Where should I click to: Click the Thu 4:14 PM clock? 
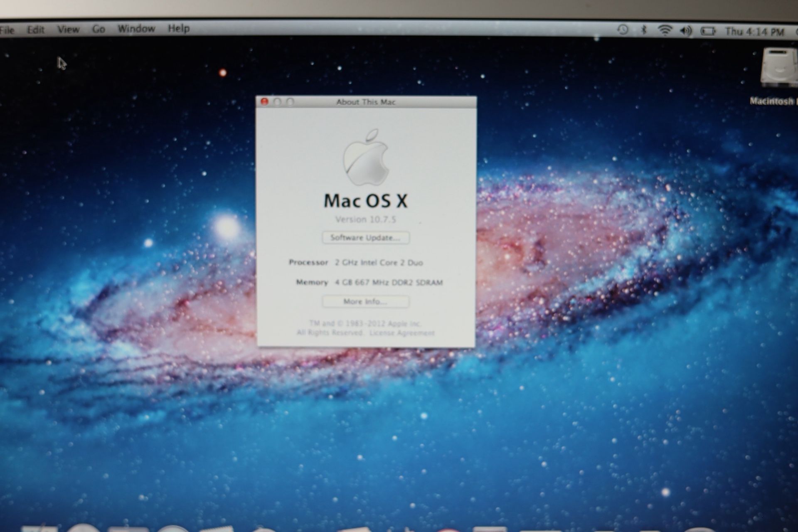(754, 32)
